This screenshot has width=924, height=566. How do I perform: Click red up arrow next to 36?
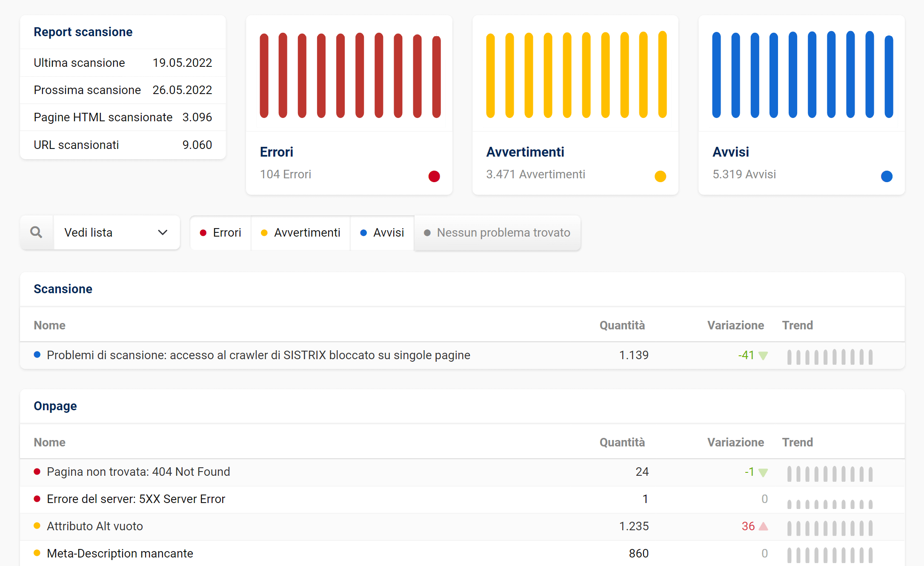763,526
